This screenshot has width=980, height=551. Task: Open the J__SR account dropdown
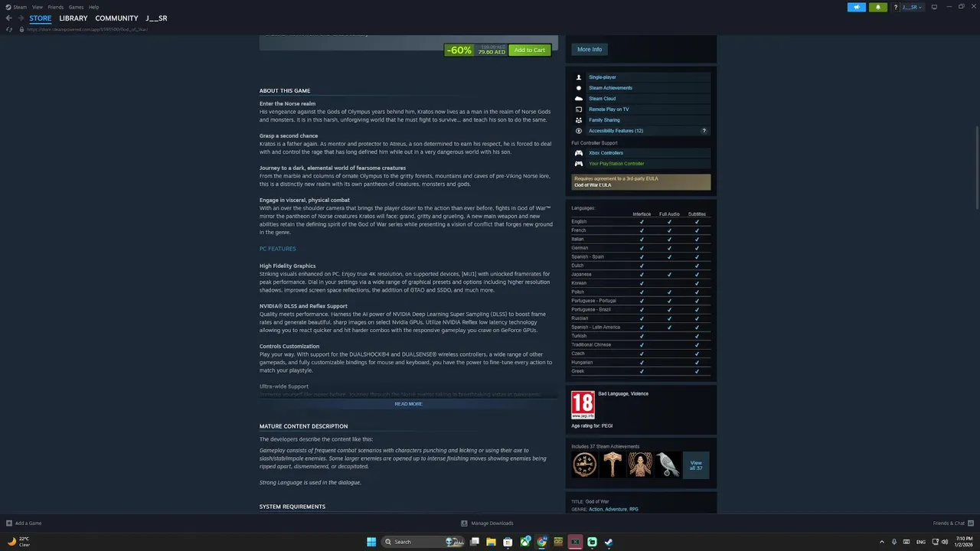[x=912, y=7]
